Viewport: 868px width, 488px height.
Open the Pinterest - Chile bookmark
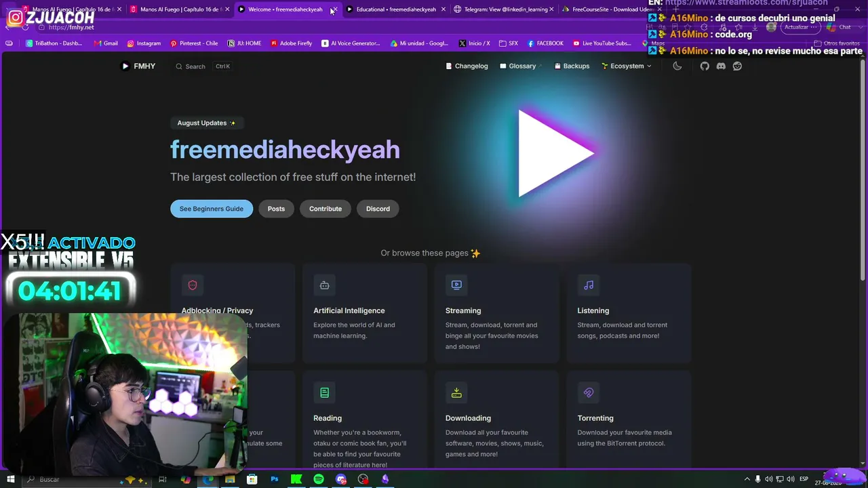pos(194,43)
